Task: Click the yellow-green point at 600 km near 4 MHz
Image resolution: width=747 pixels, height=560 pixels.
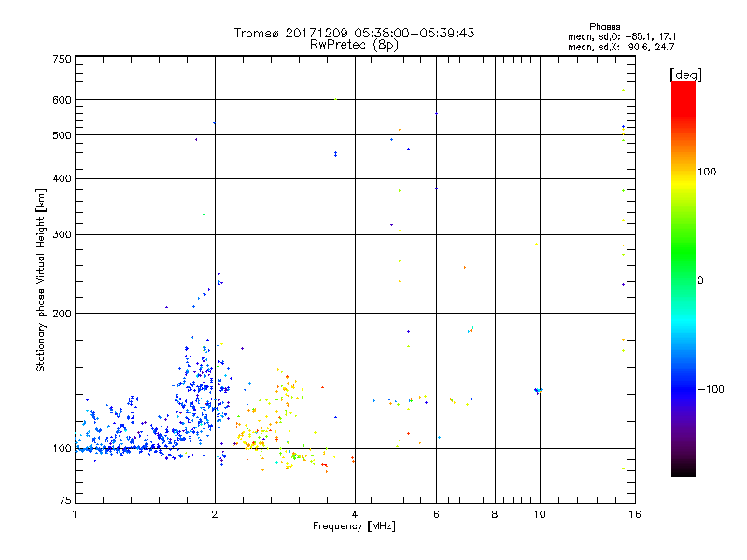Action: (336, 99)
